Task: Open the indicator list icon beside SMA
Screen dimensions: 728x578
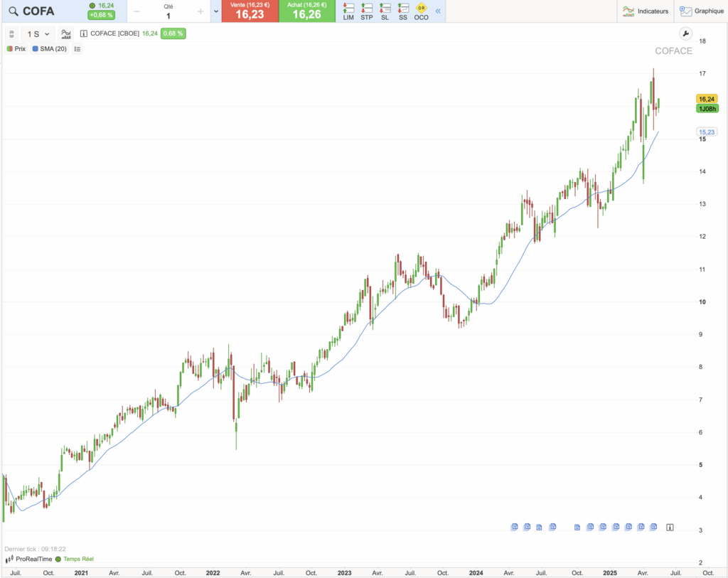Action: coord(77,49)
